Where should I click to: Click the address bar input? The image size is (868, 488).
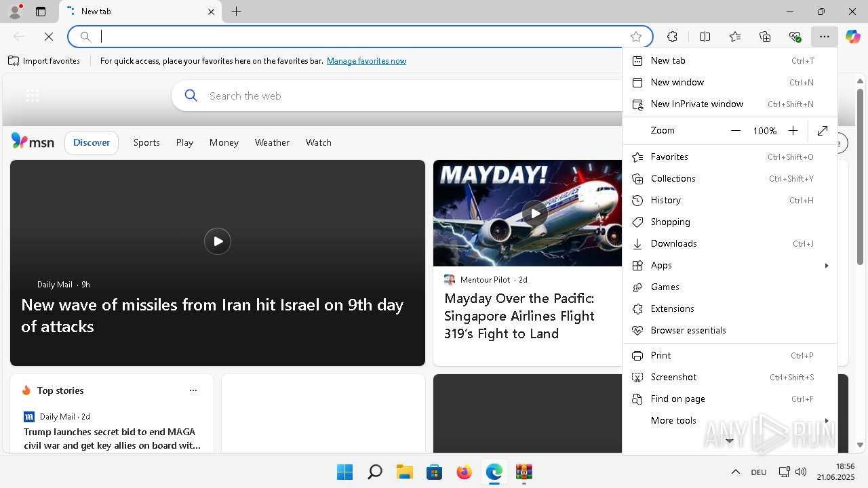click(359, 37)
